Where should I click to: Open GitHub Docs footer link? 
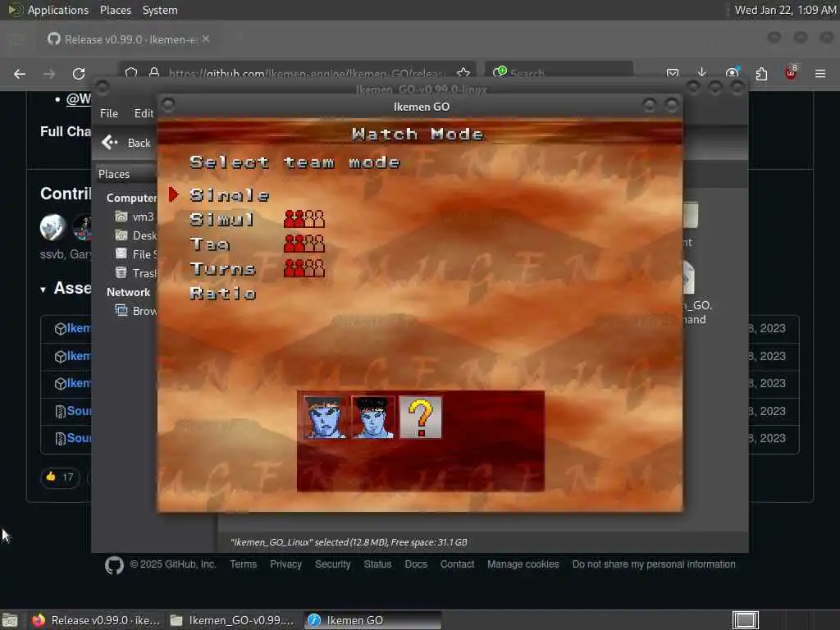pyautogui.click(x=416, y=564)
